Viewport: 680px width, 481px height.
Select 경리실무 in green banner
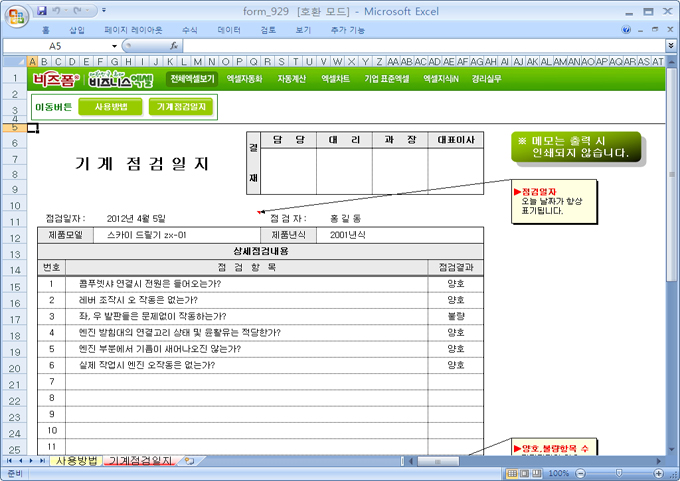pos(487,79)
